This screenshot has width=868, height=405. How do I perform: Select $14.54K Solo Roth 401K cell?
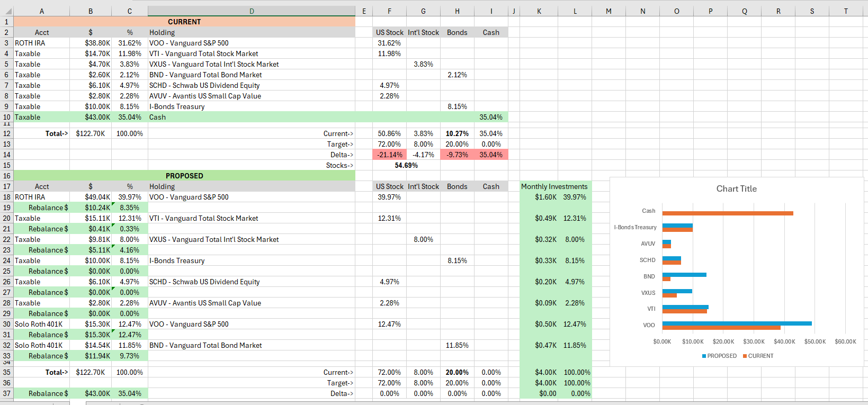tap(91, 345)
